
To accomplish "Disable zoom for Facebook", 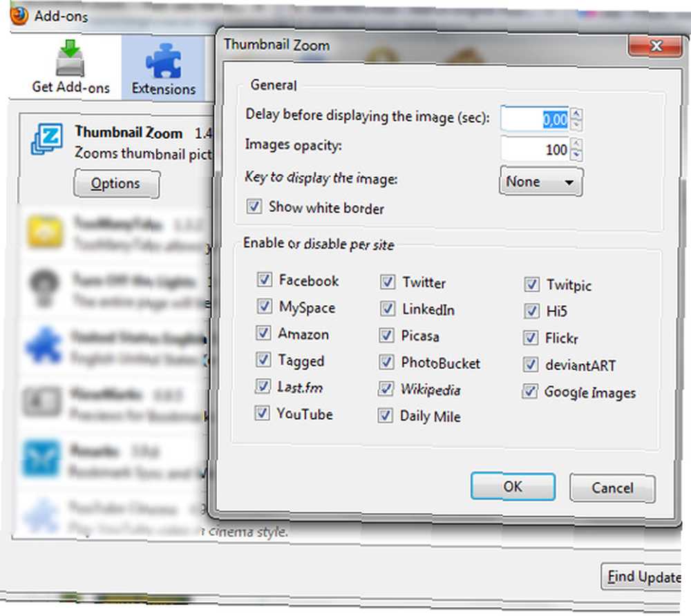I will [x=264, y=279].
